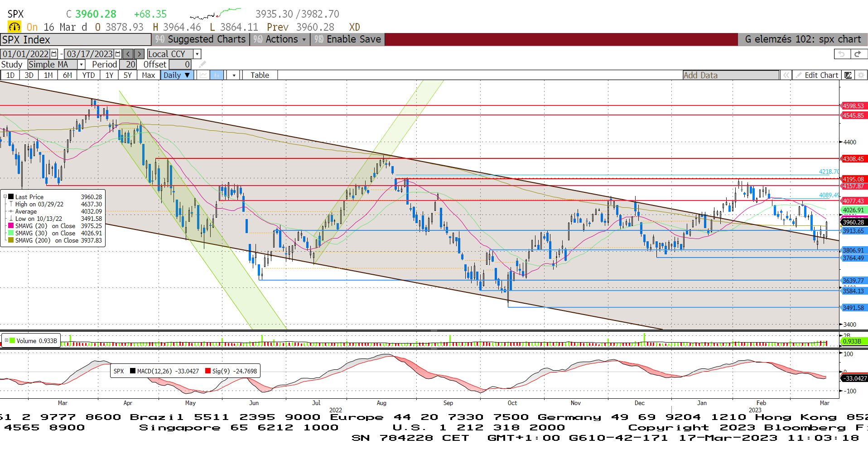Open the Simple MA study dropdown

click(x=81, y=64)
